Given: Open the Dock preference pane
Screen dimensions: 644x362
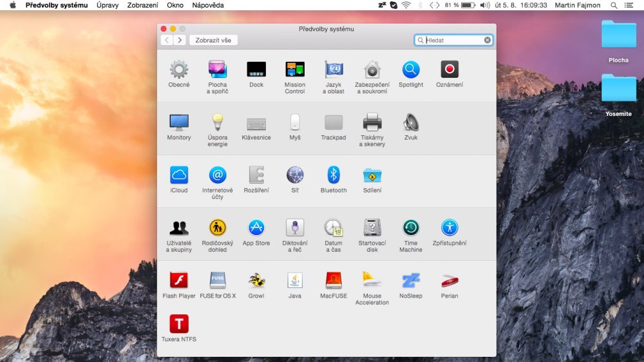Looking at the screenshot, I should pos(256,70).
